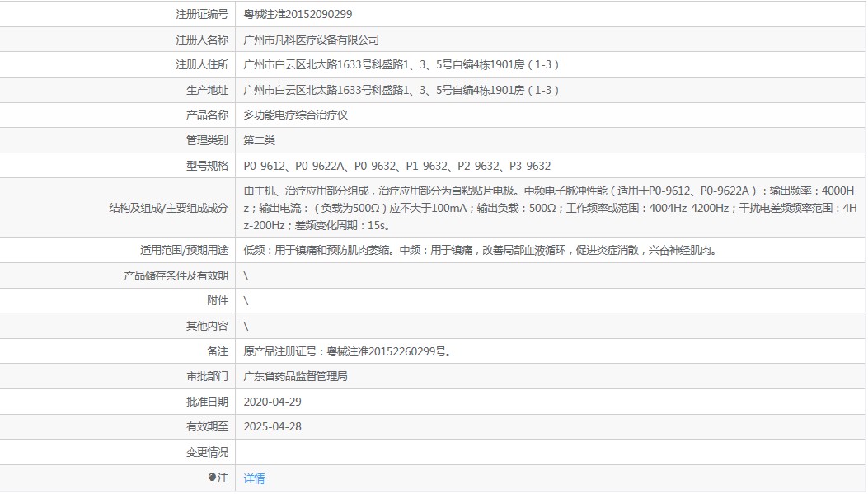Click the 适用范围/预期用途 description text
Screen dimensions: 868x494
point(481,251)
